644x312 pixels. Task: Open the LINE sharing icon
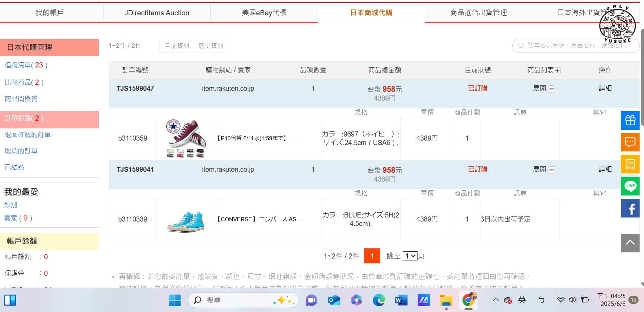[x=630, y=186]
